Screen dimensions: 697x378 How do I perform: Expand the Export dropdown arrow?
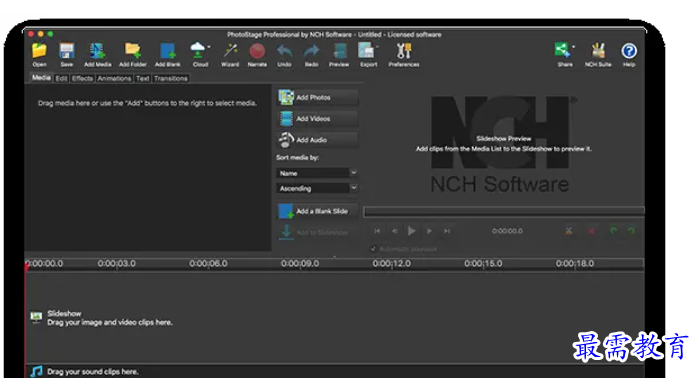377,47
